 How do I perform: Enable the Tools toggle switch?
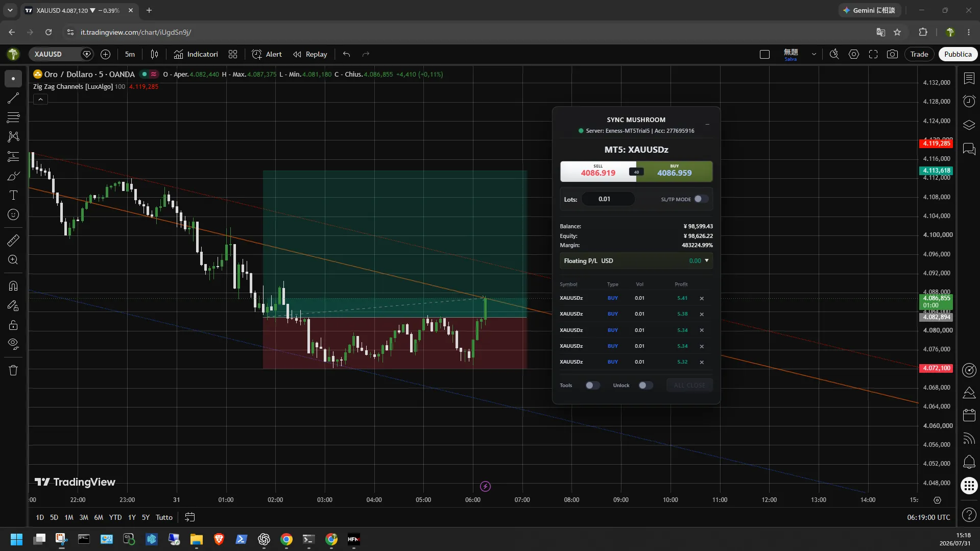coord(592,386)
